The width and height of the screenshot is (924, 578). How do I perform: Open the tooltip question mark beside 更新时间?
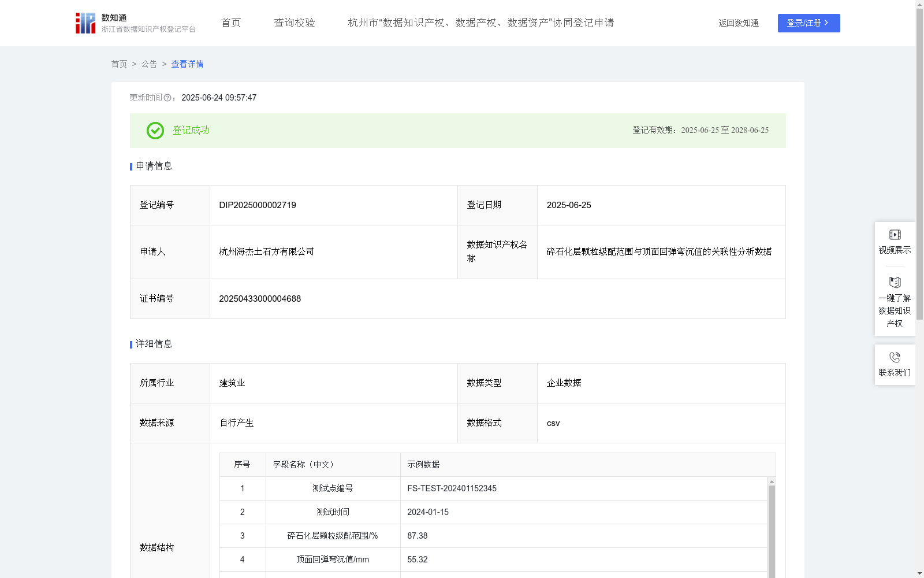[x=167, y=98]
